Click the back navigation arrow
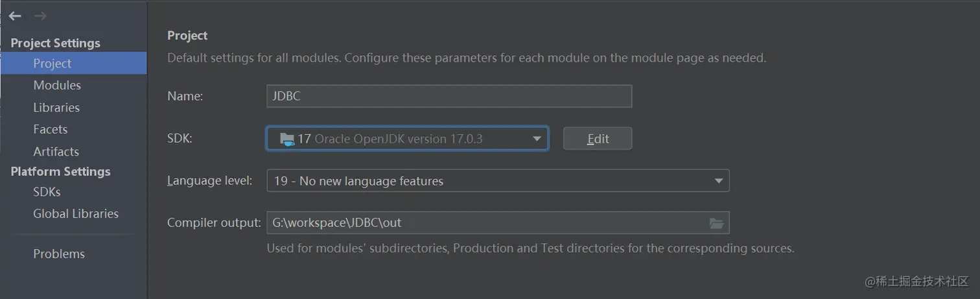Screen dimensions: 980x299 (x=15, y=16)
